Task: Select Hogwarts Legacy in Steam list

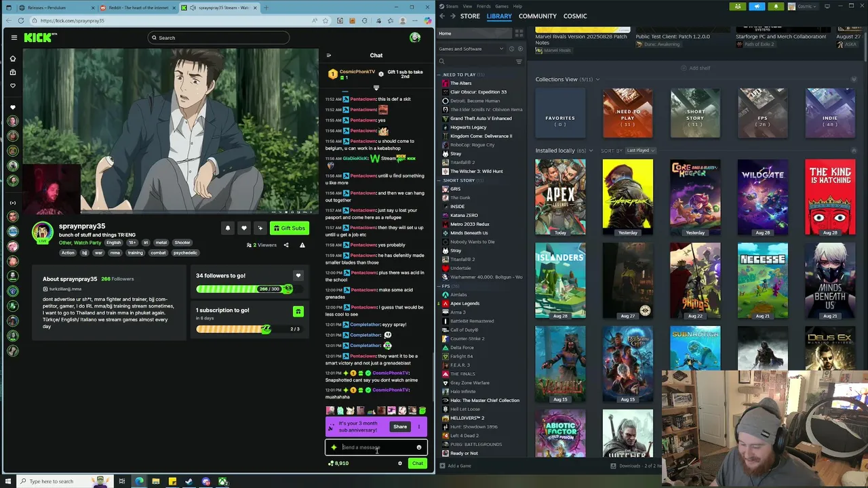Action: point(468,127)
